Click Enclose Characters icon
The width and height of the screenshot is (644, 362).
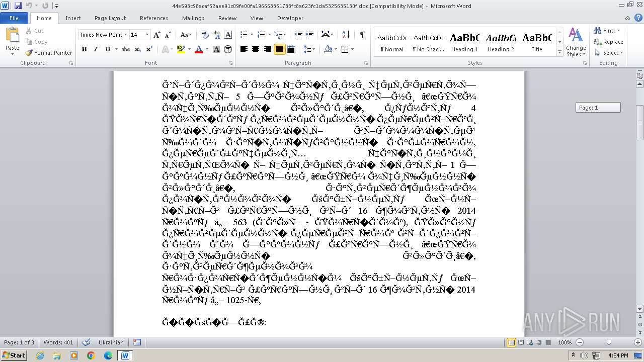(x=228, y=49)
